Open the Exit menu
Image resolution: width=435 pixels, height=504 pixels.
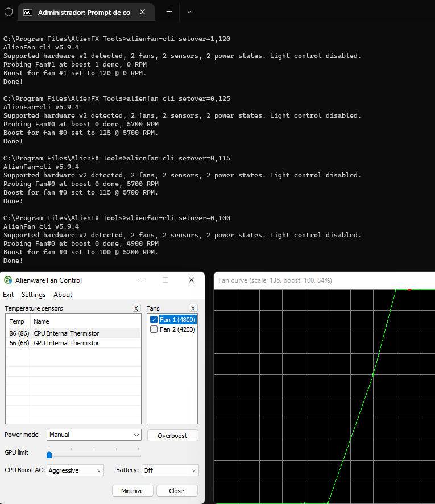(x=8, y=295)
